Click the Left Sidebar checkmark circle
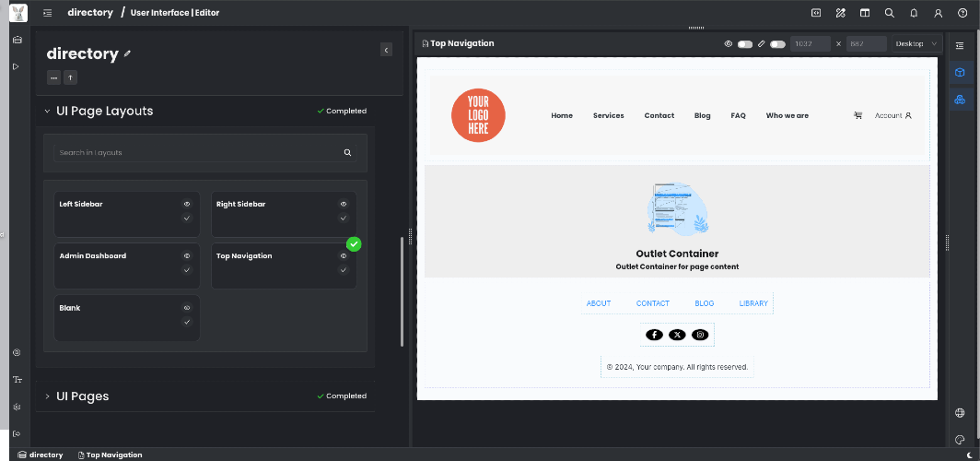The image size is (980, 461). pyautogui.click(x=186, y=218)
